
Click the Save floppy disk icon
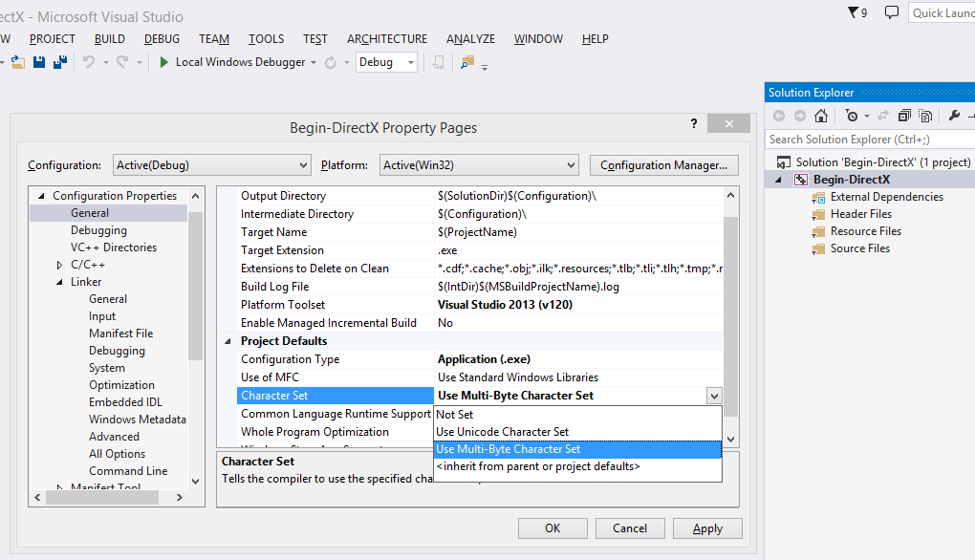tap(39, 62)
